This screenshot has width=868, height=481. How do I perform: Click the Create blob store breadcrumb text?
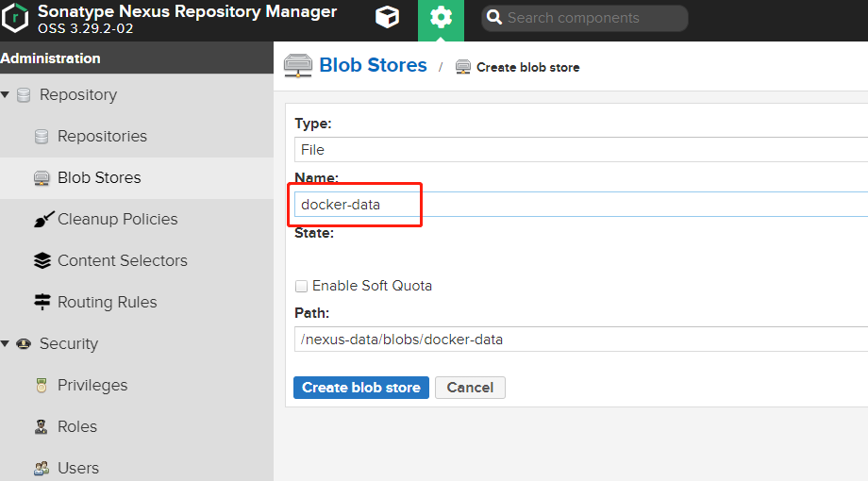tap(528, 68)
